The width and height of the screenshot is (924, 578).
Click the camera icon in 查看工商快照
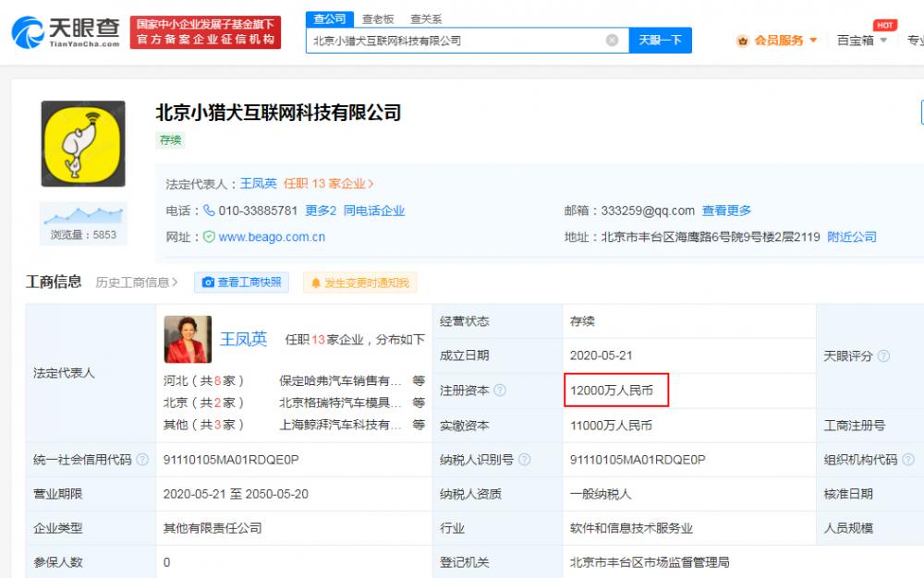[208, 283]
